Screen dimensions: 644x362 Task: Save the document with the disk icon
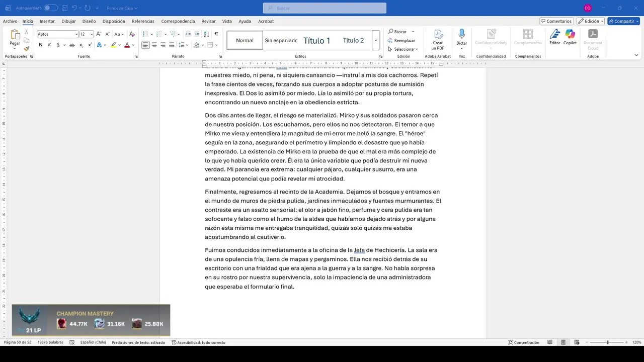point(64,8)
